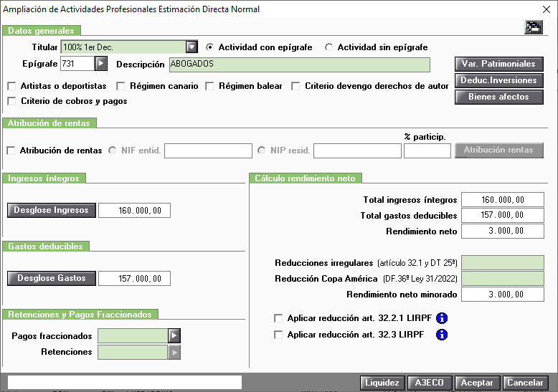Screen dimensions: 558x392
Task: Click the A3ECO button
Action: click(x=430, y=383)
